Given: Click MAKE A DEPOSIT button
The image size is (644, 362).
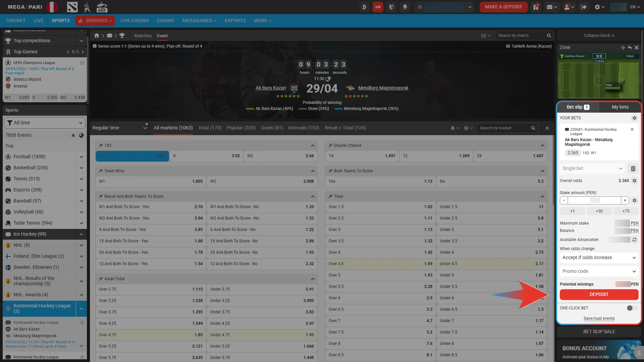Looking at the screenshot, I should click(503, 7).
